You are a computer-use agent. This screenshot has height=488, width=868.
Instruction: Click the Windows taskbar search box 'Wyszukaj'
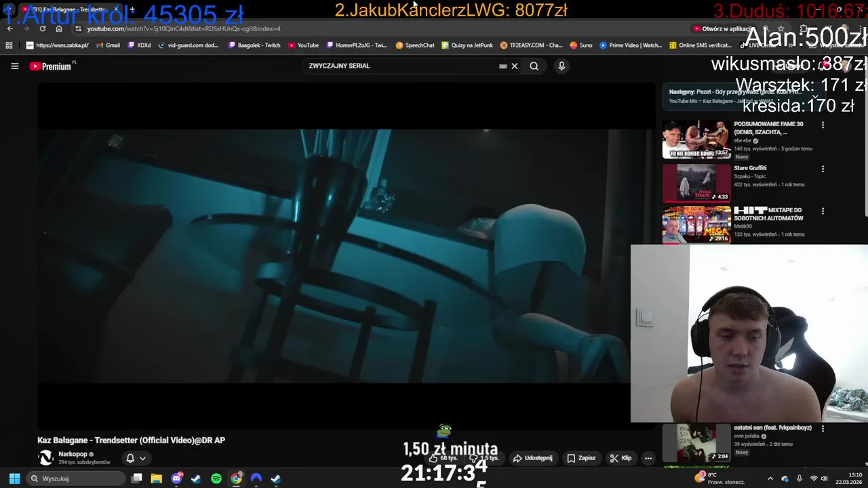75,479
